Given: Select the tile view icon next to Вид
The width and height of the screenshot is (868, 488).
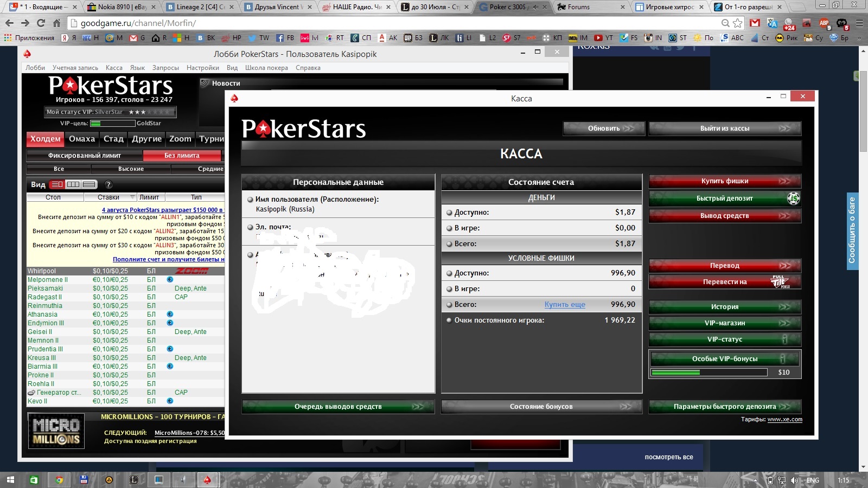Looking at the screenshot, I should tap(73, 184).
